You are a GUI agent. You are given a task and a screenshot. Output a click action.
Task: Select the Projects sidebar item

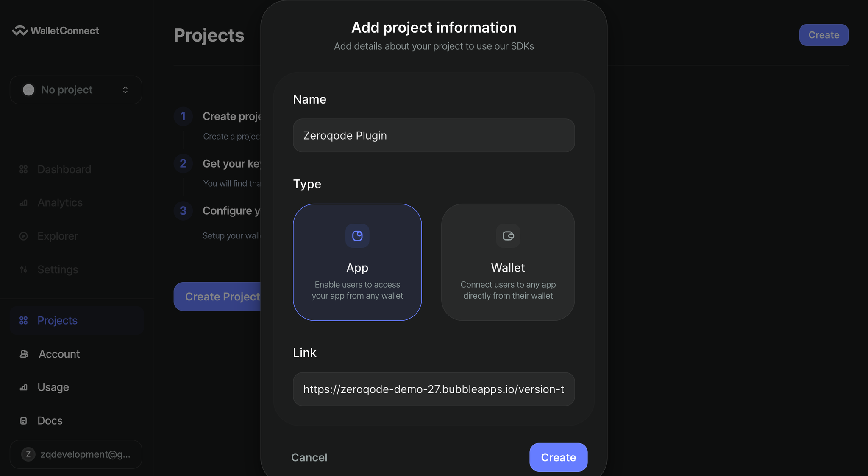77,320
